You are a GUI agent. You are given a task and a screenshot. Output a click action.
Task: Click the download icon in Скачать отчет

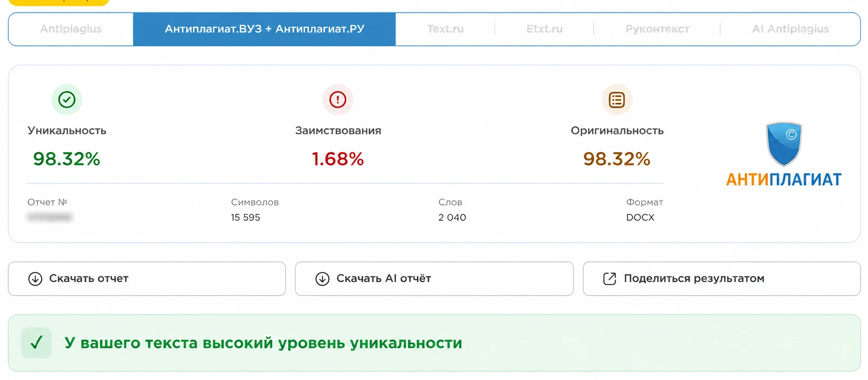pos(35,279)
